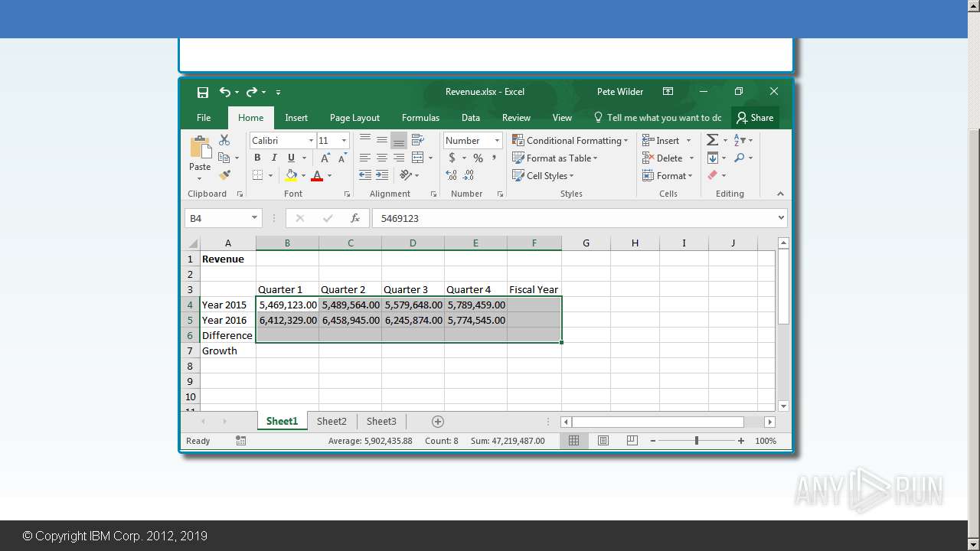The height and width of the screenshot is (551, 980).
Task: Redo the last action
Action: 251,92
